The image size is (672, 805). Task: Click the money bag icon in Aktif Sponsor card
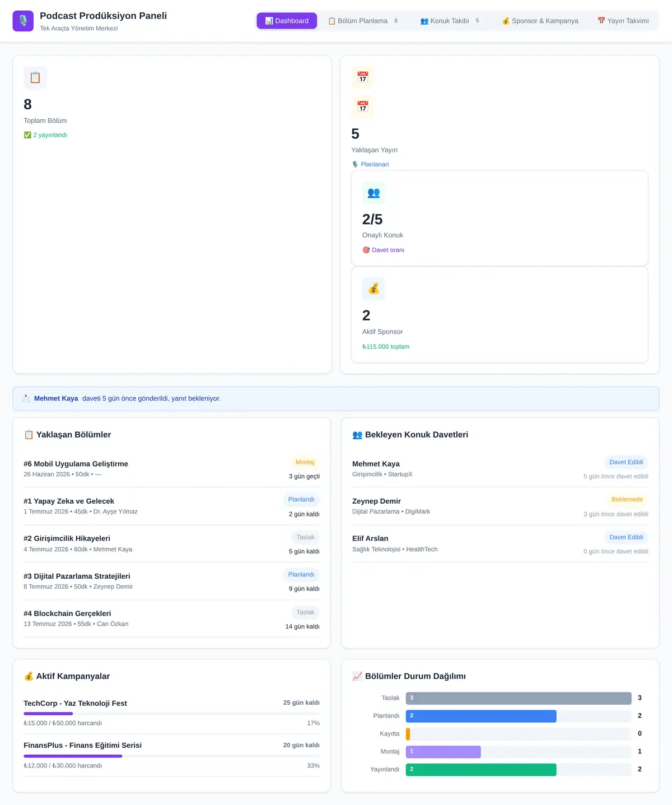point(374,289)
